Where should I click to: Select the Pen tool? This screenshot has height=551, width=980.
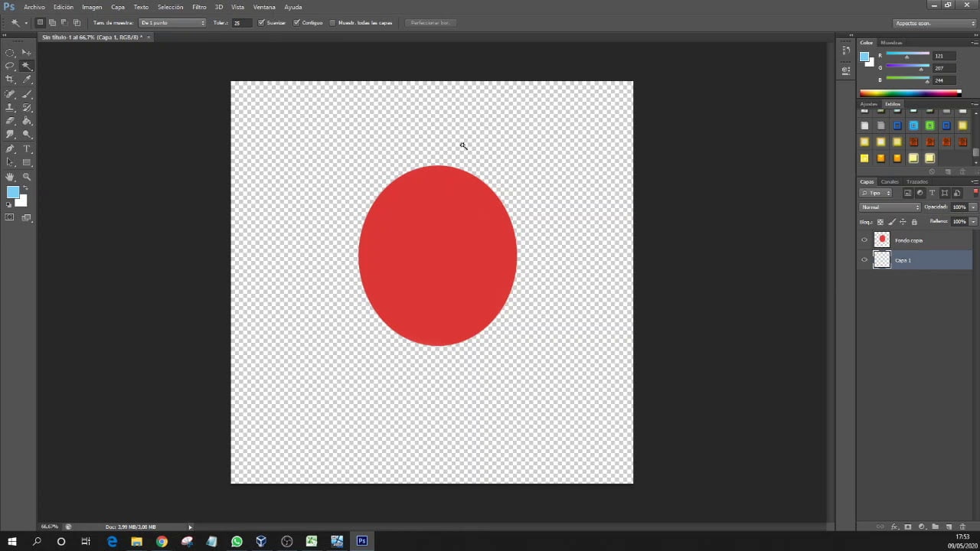[10, 148]
